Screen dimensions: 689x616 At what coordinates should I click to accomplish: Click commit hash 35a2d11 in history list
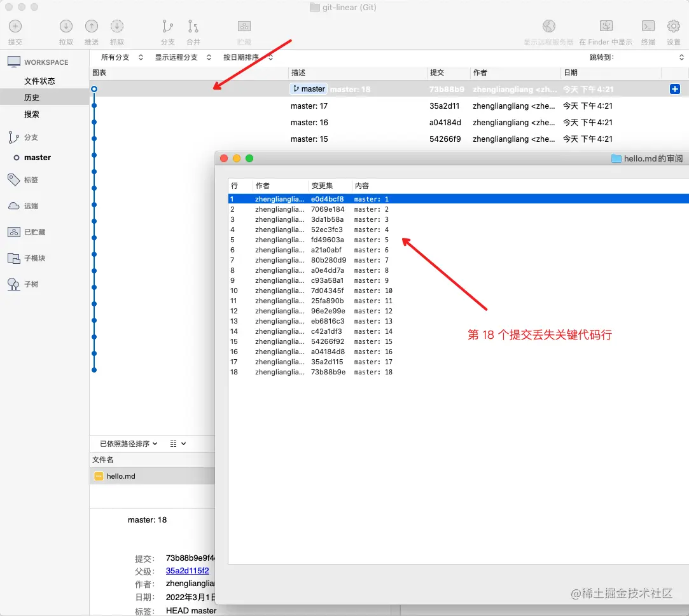coord(444,106)
